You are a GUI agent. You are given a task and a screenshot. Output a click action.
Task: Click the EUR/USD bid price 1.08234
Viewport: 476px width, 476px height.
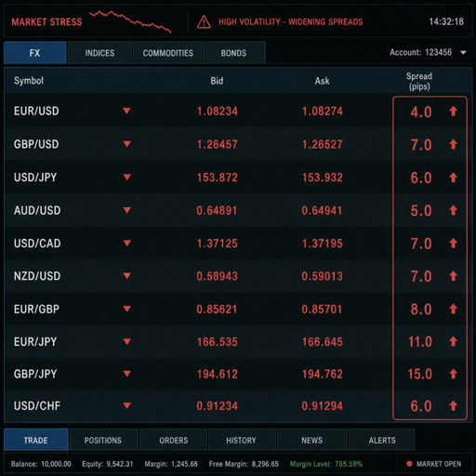pos(218,112)
